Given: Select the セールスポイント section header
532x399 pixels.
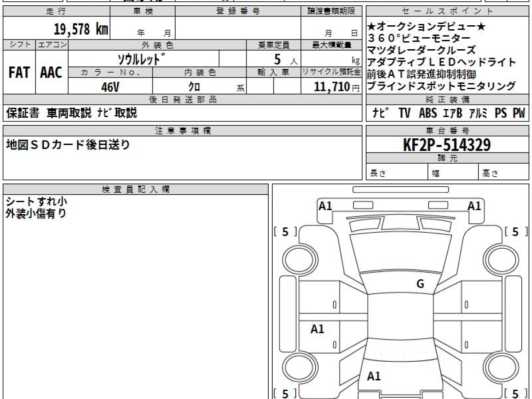Looking at the screenshot, I should pyautogui.click(x=448, y=12).
